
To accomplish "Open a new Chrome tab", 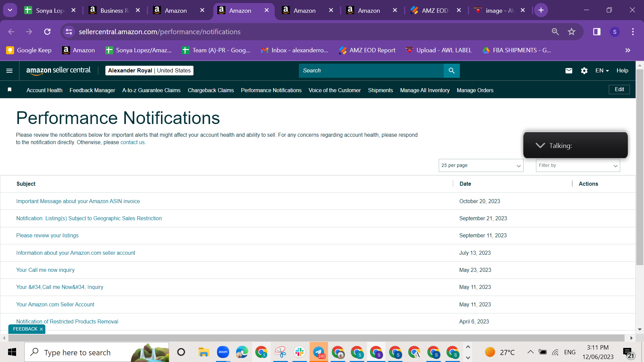I will [x=541, y=10].
